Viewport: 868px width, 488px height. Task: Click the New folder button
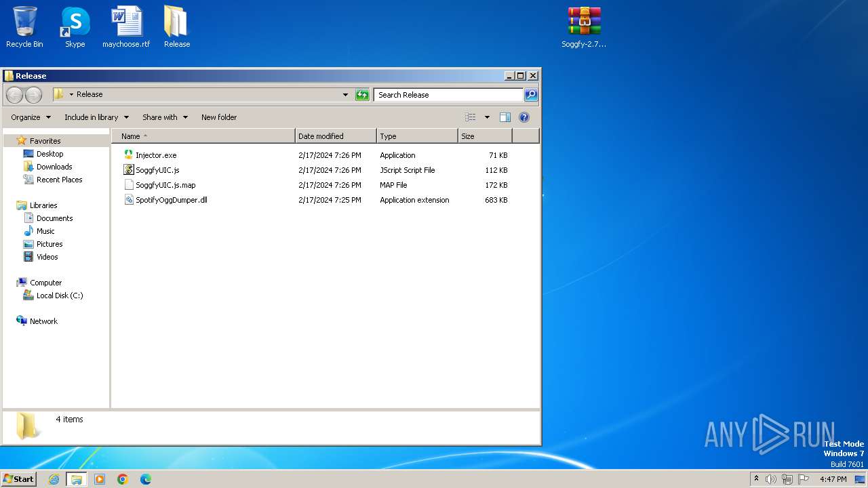(x=219, y=117)
